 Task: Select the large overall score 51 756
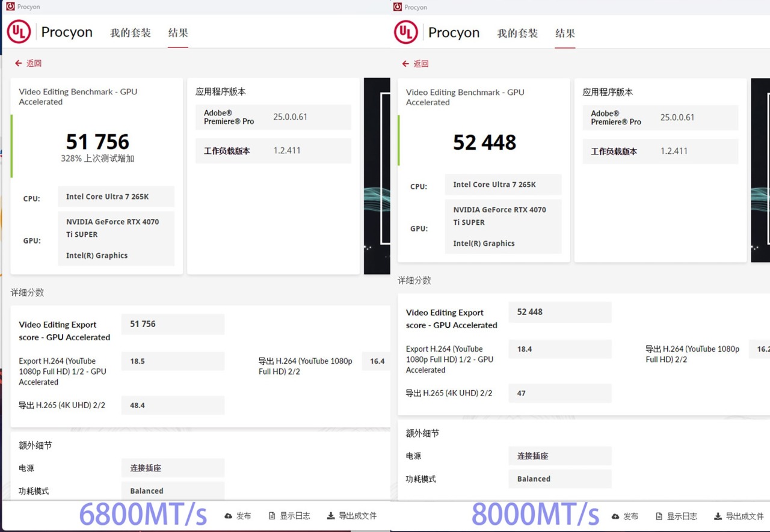pyautogui.click(x=97, y=142)
